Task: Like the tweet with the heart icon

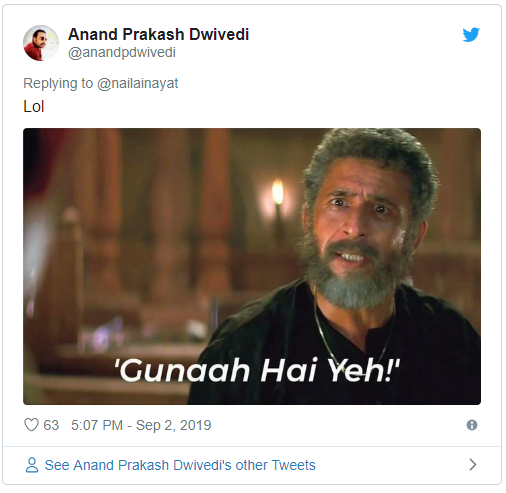Action: click(31, 425)
